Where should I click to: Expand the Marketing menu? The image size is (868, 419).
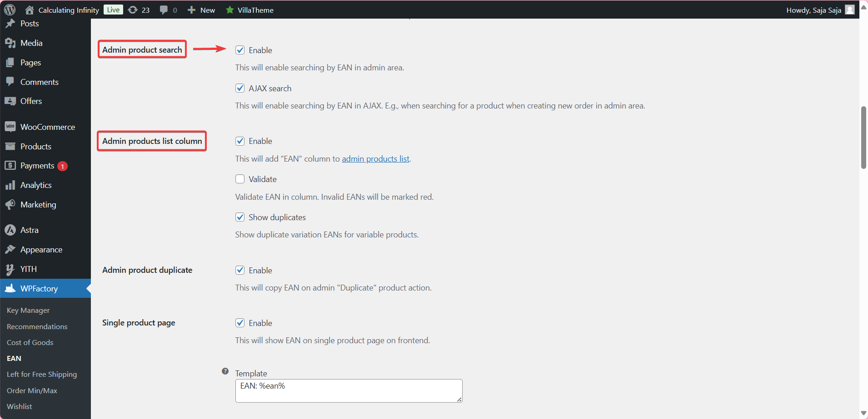click(38, 204)
